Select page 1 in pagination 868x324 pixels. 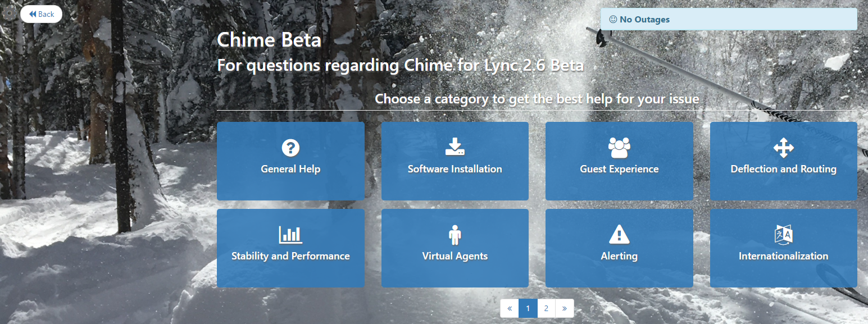[528, 308]
